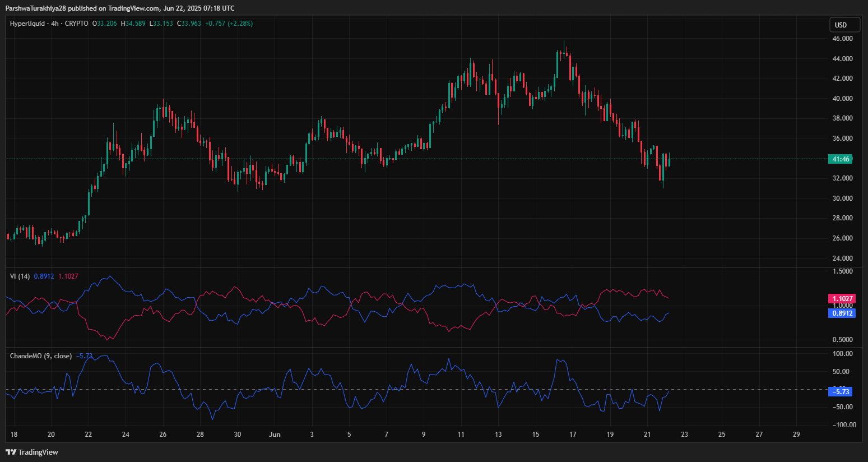Image resolution: width=868 pixels, height=462 pixels.
Task: Click the green 41:46 countdown price label
Action: [841, 159]
